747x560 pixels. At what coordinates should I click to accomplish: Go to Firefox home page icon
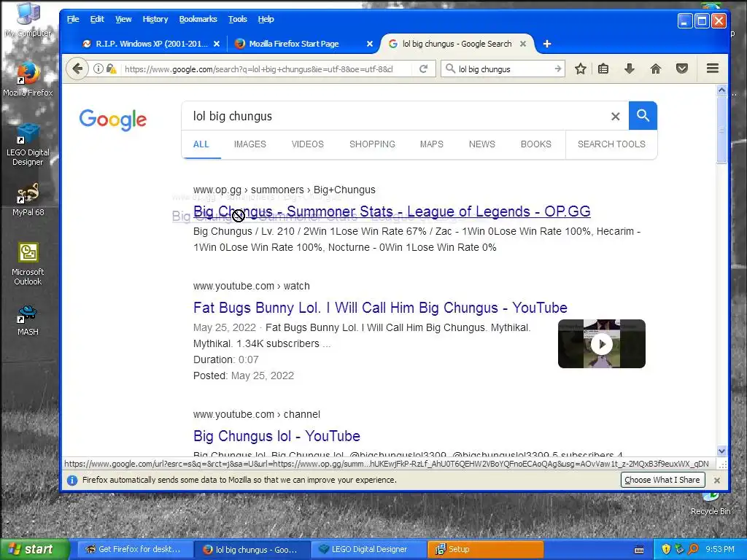coord(656,69)
